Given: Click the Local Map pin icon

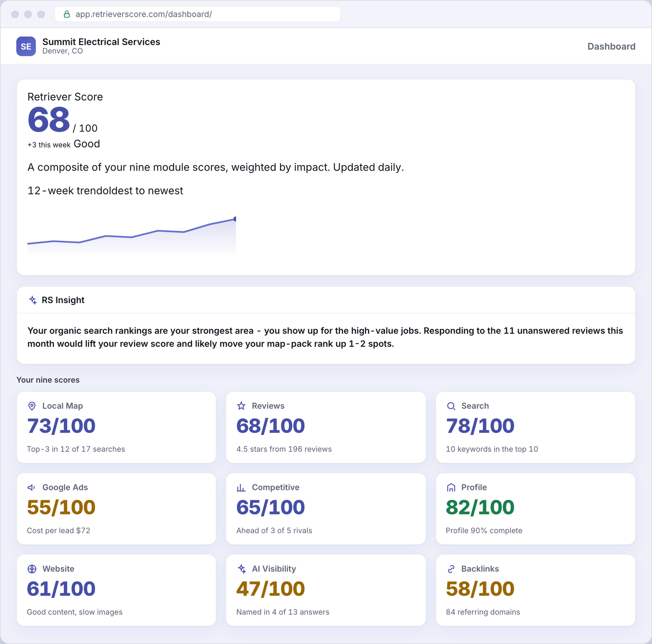Looking at the screenshot, I should (x=32, y=406).
